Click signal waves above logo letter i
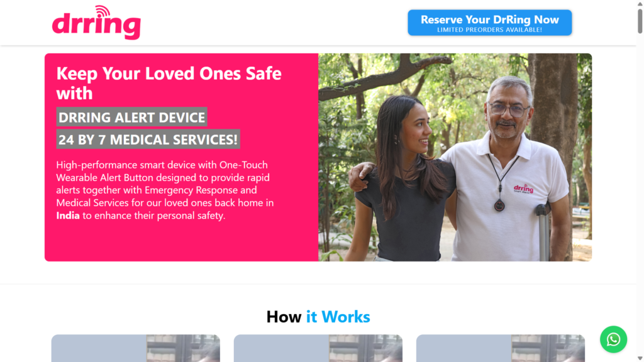Image resolution: width=644 pixels, height=362 pixels. pyautogui.click(x=103, y=11)
